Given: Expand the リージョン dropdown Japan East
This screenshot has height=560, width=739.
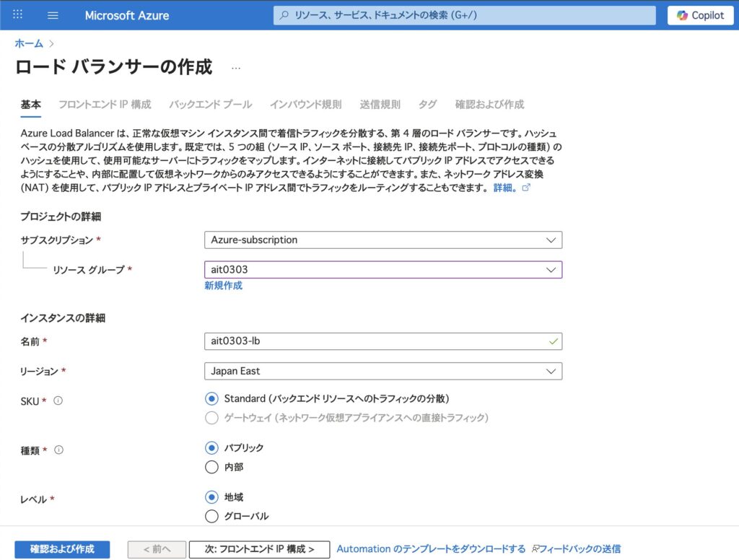Looking at the screenshot, I should tap(383, 371).
